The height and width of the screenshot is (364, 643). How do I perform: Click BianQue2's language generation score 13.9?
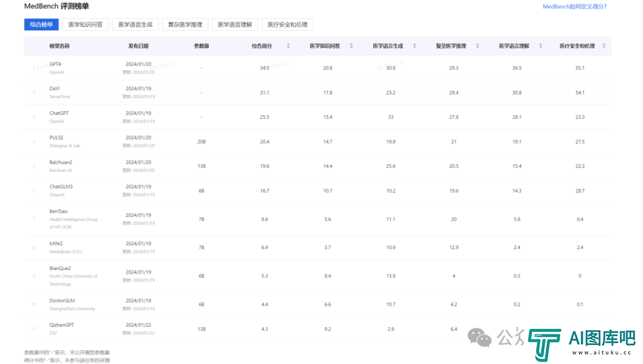(391, 276)
